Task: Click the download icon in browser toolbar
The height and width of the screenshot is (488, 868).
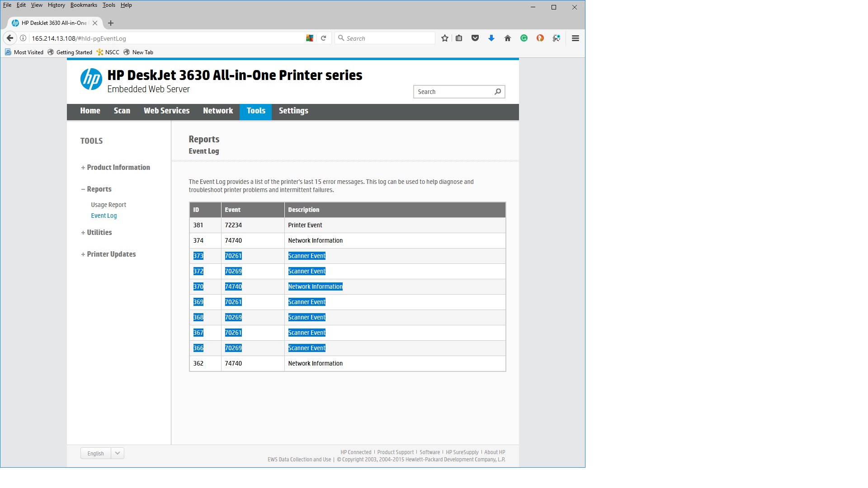Action: (491, 38)
